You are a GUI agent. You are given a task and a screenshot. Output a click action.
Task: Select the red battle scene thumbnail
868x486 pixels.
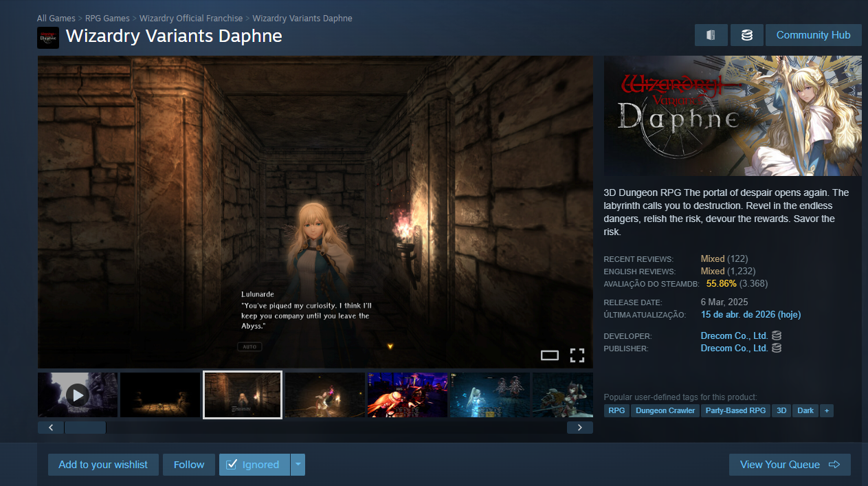click(x=408, y=395)
